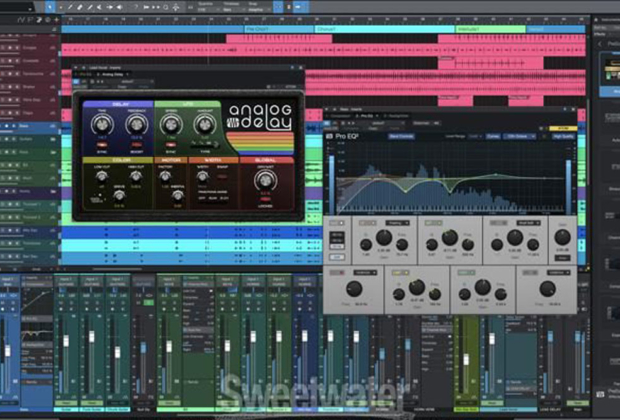
Task: Click the Feedback knob in Analog Delay
Action: (136, 125)
